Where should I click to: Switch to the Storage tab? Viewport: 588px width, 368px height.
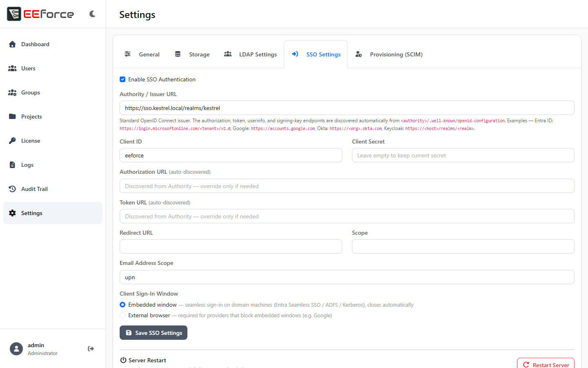[192, 54]
